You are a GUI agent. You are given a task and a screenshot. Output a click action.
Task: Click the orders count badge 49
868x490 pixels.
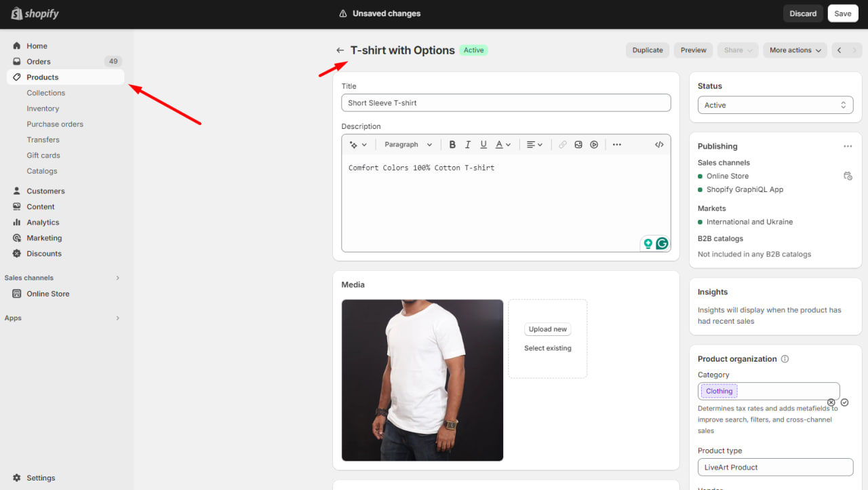coord(113,62)
